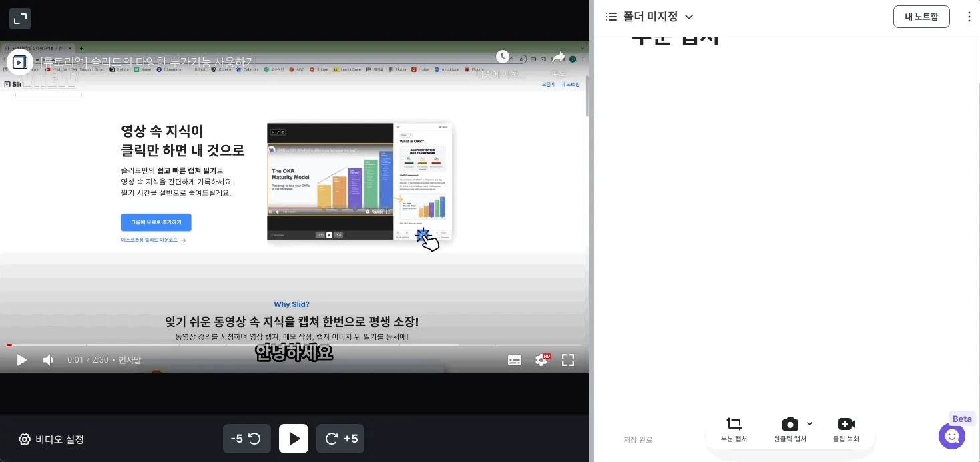Click the Watch Later clock icon

pos(503,57)
